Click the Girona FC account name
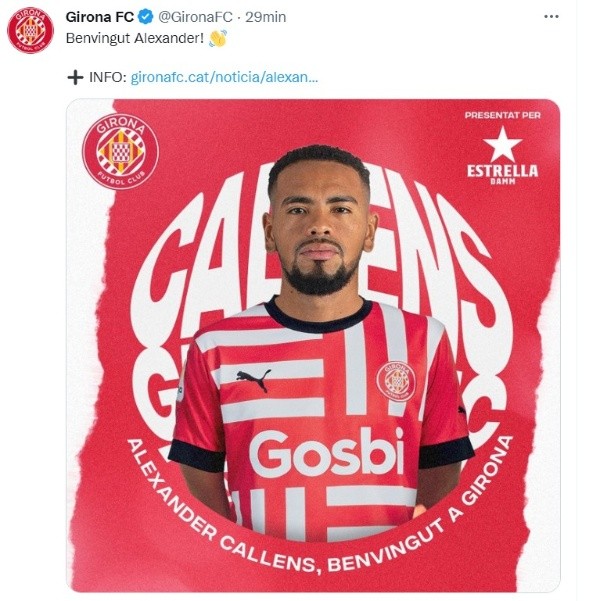Viewport: 600px width, 601px height. [100, 17]
